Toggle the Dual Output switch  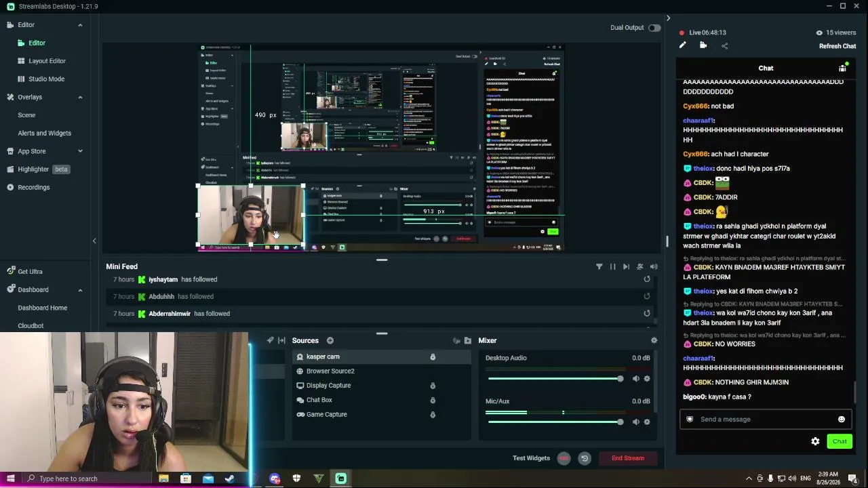click(x=654, y=28)
